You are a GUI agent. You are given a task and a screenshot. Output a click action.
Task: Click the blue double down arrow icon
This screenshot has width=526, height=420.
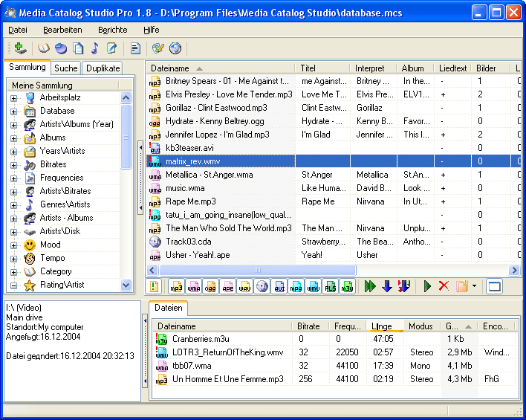pyautogui.click(x=404, y=287)
